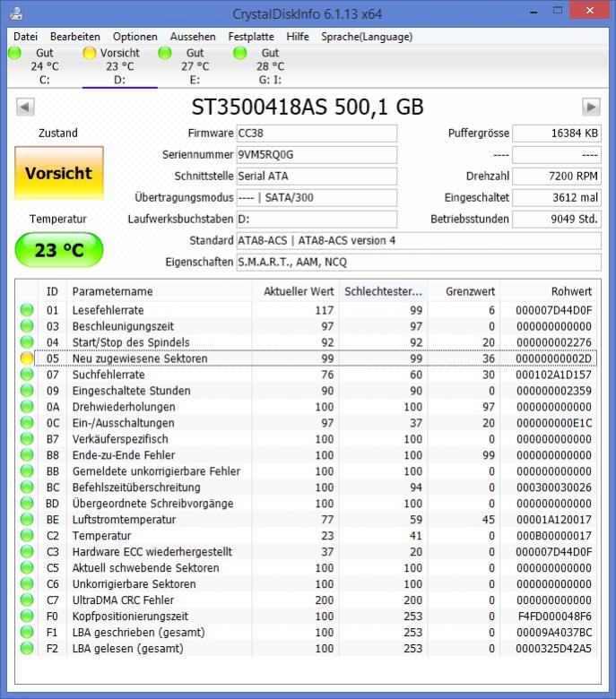The height and width of the screenshot is (699, 616).
Task: Select the Übergeordnete Schreibvorgänge row
Action: coord(308,504)
